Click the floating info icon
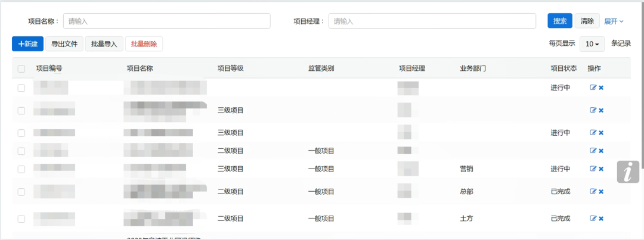 pyautogui.click(x=628, y=172)
